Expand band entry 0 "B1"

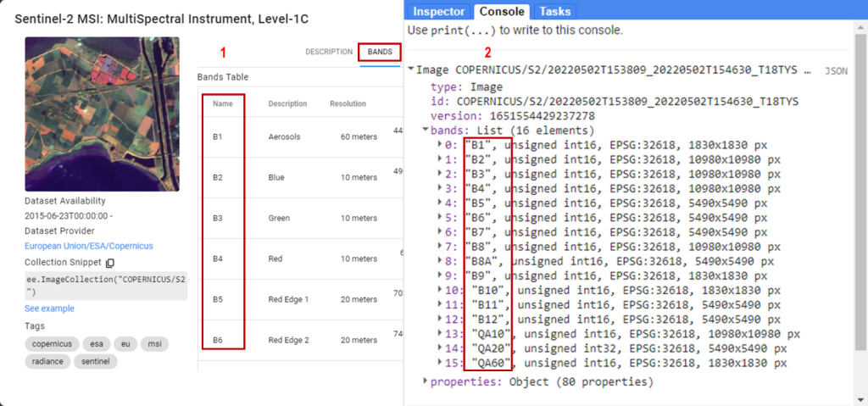(439, 145)
